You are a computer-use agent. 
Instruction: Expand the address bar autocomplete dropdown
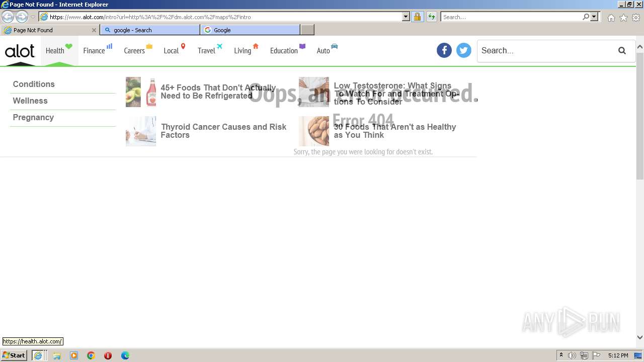point(406,17)
